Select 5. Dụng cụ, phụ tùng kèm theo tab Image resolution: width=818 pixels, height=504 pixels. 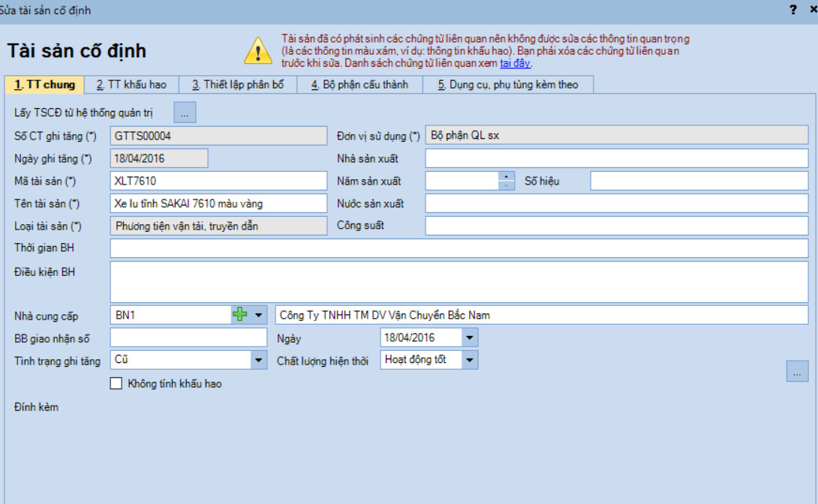pyautogui.click(x=508, y=85)
